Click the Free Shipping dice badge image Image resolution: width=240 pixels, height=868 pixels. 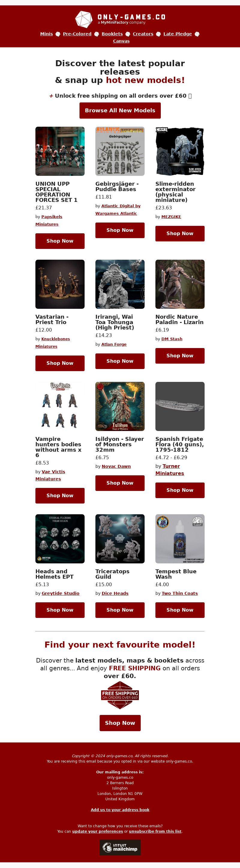(x=120, y=695)
